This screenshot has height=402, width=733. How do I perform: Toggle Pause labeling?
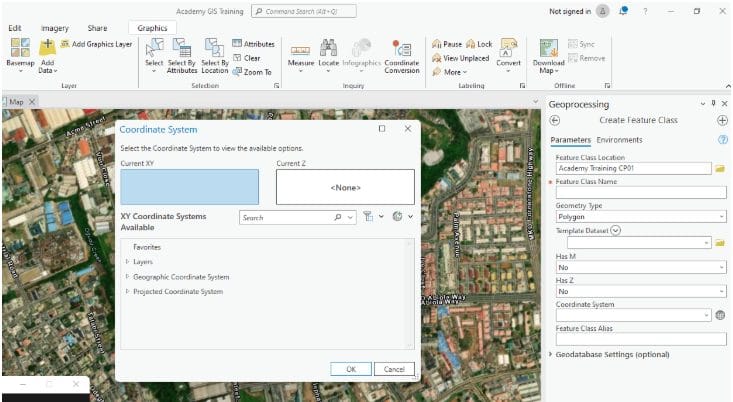pos(447,44)
